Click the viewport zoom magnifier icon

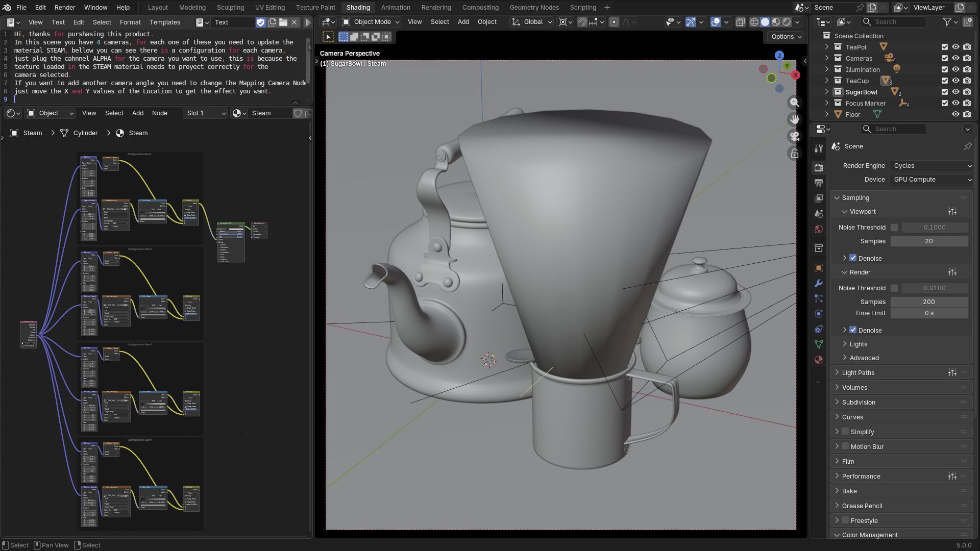tap(794, 103)
